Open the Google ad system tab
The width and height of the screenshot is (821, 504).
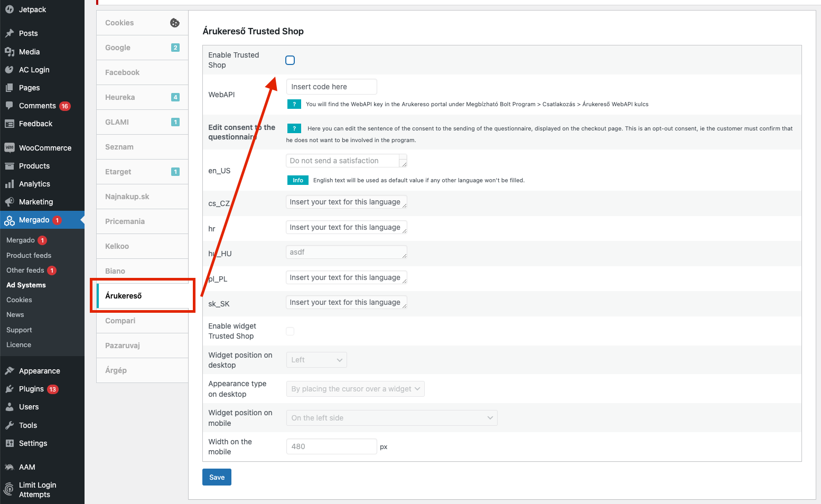pyautogui.click(x=143, y=48)
